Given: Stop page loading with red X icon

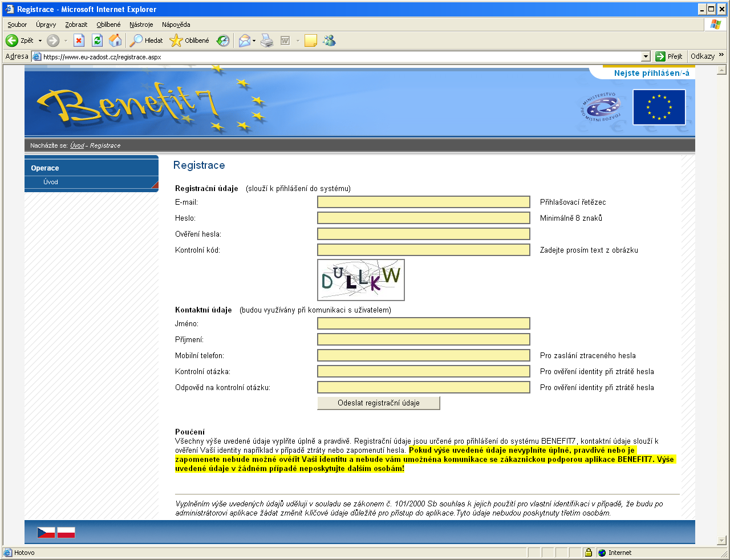Looking at the screenshot, I should [x=79, y=40].
